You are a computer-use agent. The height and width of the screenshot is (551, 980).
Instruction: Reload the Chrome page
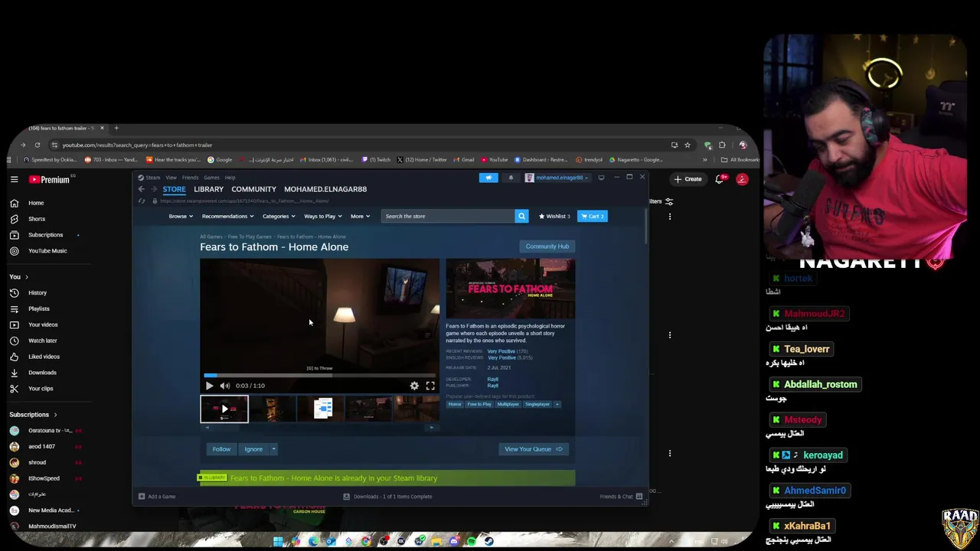pyautogui.click(x=37, y=145)
